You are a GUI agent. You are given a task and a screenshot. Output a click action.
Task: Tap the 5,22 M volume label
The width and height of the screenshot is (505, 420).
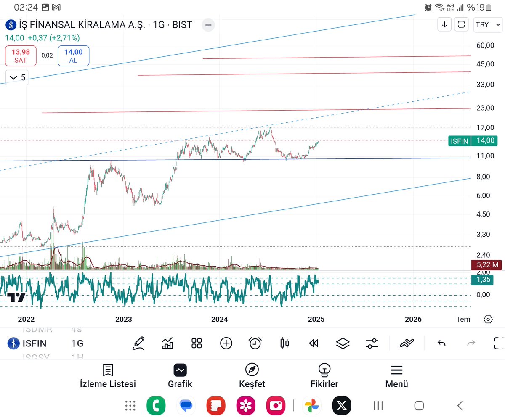click(486, 265)
